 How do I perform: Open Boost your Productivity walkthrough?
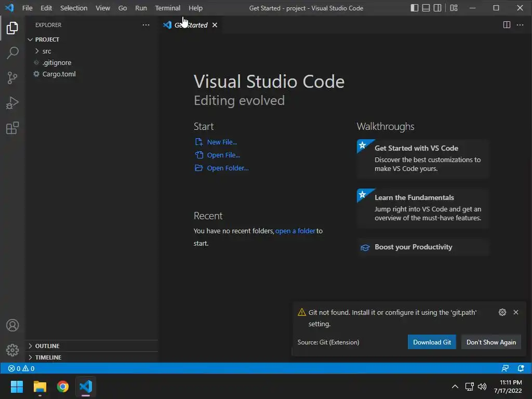pos(423,247)
